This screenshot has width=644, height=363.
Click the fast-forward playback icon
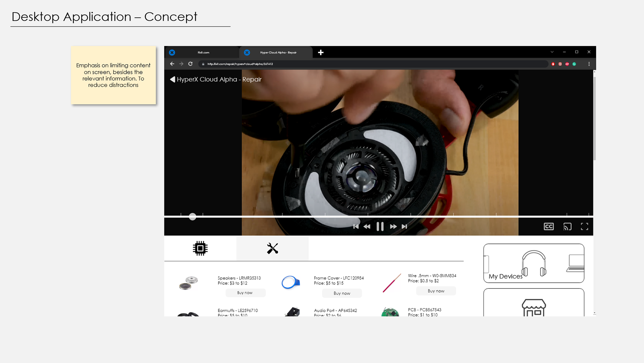[393, 227]
